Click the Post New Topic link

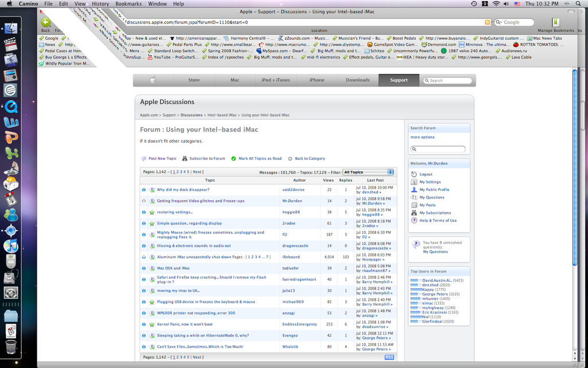pyautogui.click(x=163, y=159)
